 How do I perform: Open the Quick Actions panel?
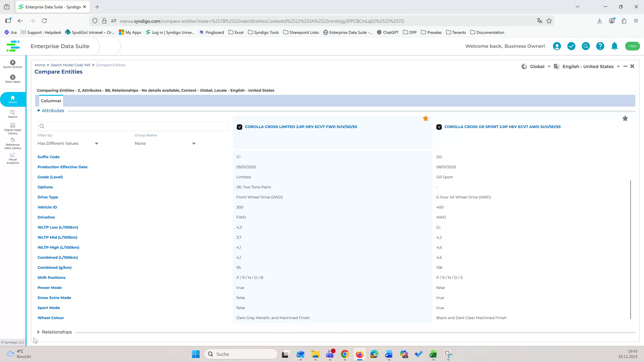(x=12, y=64)
